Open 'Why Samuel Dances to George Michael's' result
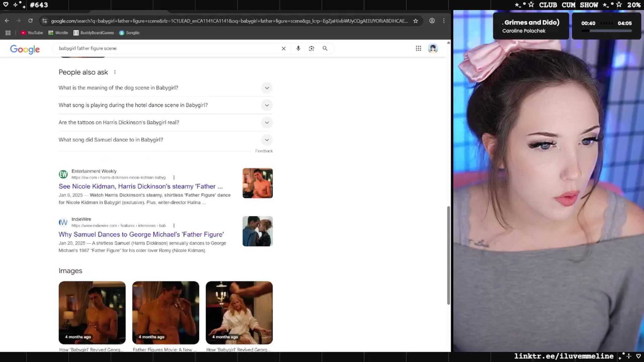Image resolution: width=644 pixels, height=362 pixels. click(x=141, y=235)
